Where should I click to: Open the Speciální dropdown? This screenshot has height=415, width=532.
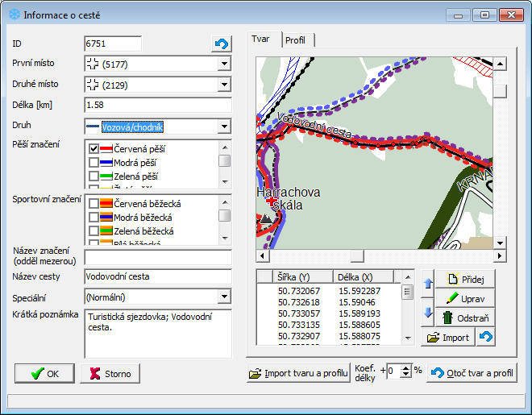coord(224,297)
